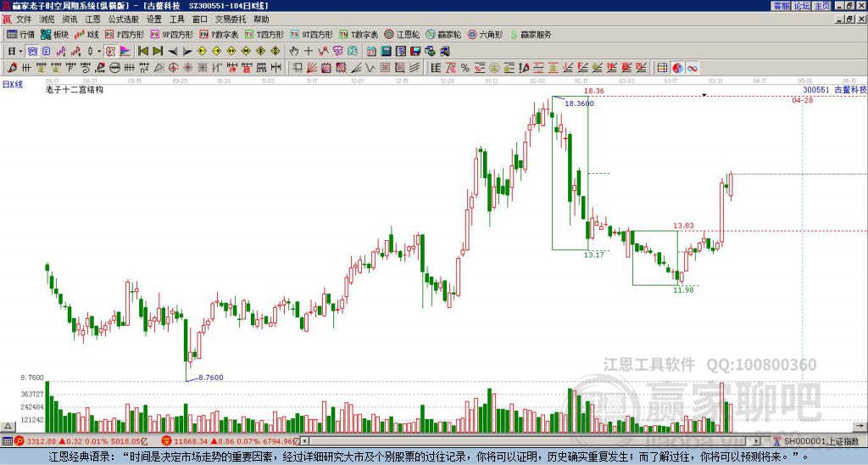Viewport: 868px width, 465px height.
Task: Open the 工具 menu
Action: [x=177, y=20]
